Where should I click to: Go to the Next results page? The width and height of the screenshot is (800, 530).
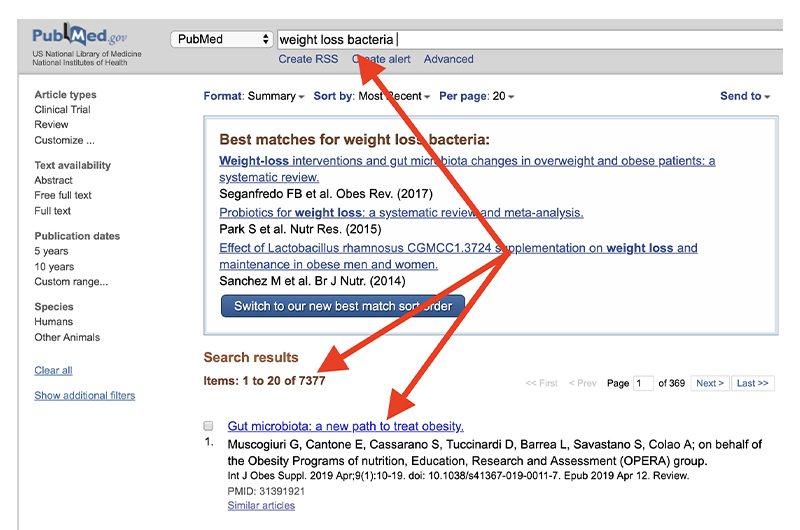click(x=709, y=384)
